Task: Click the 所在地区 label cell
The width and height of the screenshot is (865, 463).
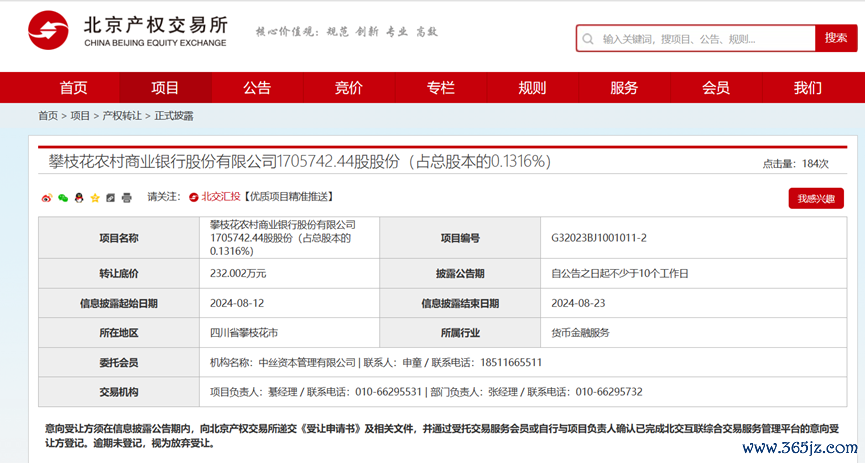Action: tap(119, 333)
